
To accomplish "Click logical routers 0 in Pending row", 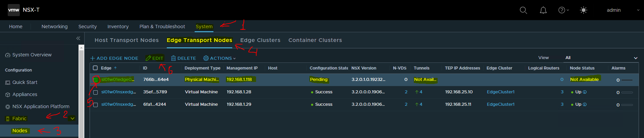I will point(562,80).
